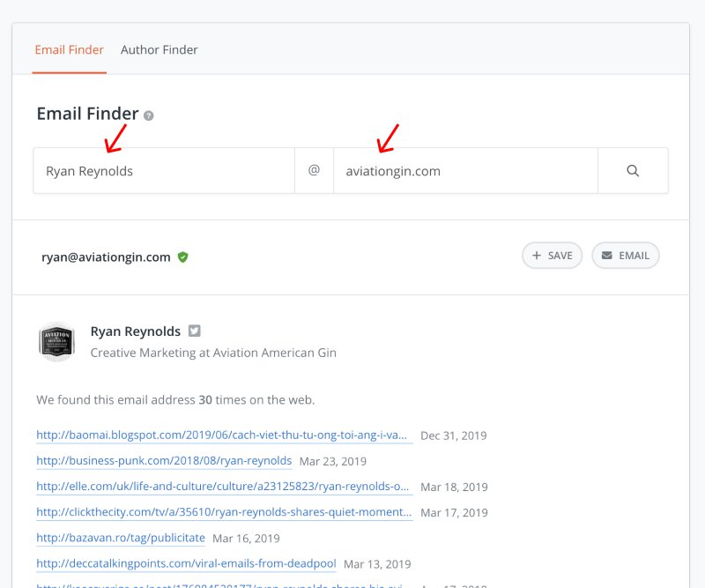Click the Dec 31, 2019 date
Screen dimensions: 705x588
(453, 435)
